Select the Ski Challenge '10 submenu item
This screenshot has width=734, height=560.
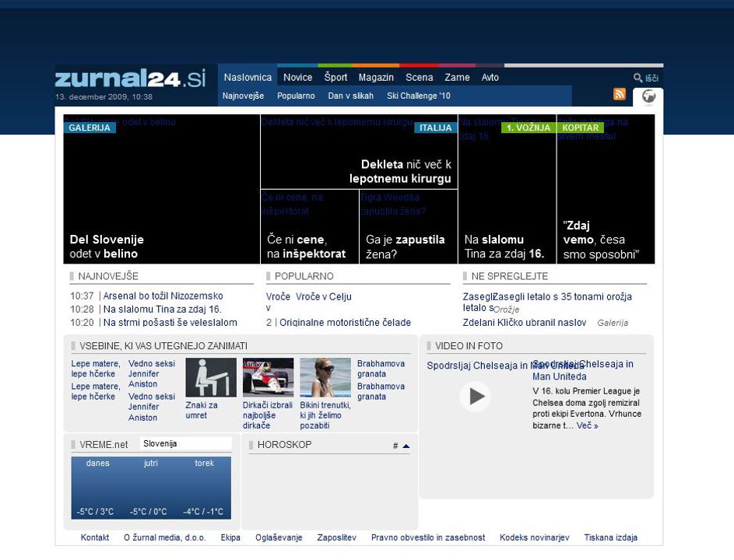pyautogui.click(x=418, y=96)
